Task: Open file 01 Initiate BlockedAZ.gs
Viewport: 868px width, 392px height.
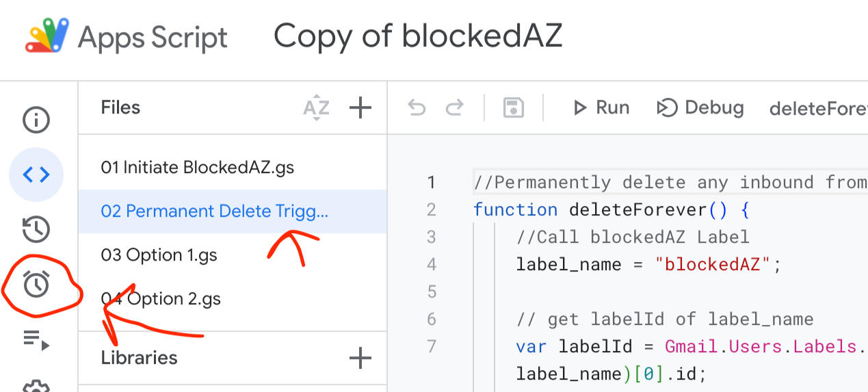Action: (198, 168)
